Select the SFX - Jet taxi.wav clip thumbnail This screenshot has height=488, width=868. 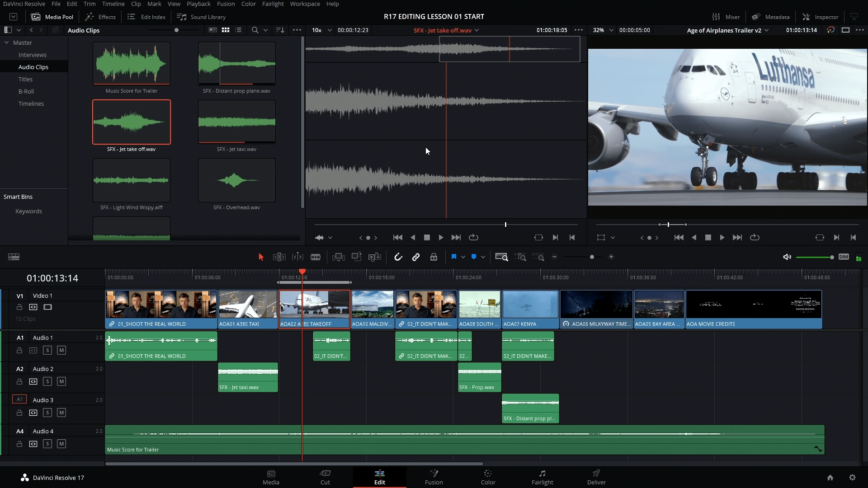(236, 122)
